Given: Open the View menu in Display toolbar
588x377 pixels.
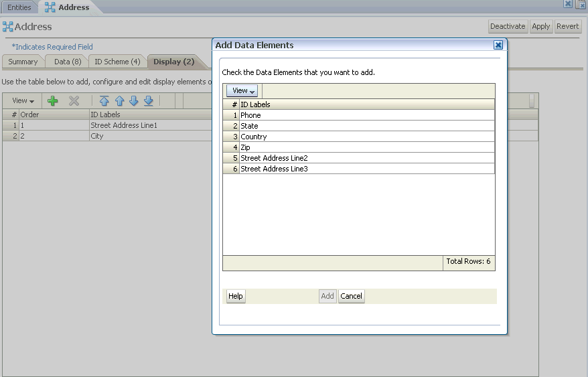Looking at the screenshot, I should [23, 100].
